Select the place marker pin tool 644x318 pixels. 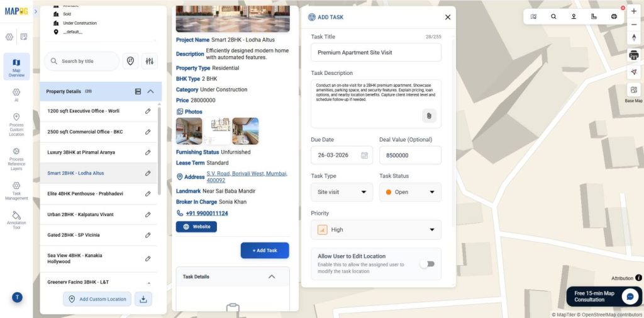pyautogui.click(x=574, y=16)
